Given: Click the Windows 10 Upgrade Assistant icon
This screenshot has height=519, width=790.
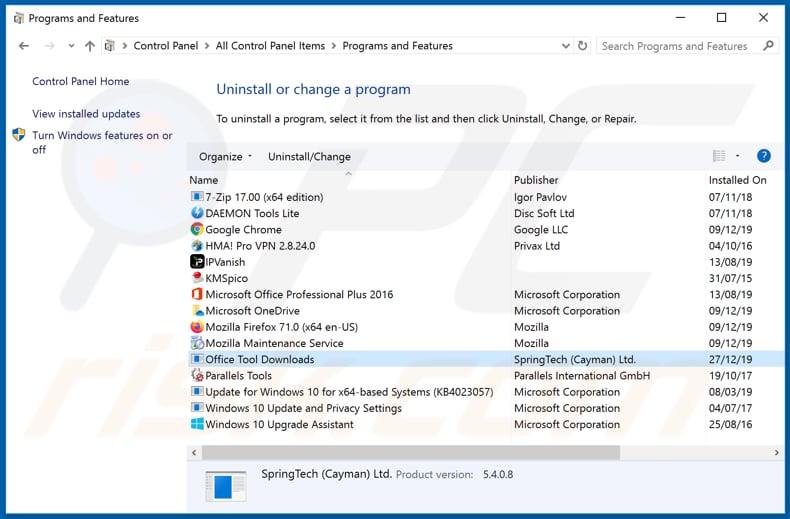Looking at the screenshot, I should [197, 424].
